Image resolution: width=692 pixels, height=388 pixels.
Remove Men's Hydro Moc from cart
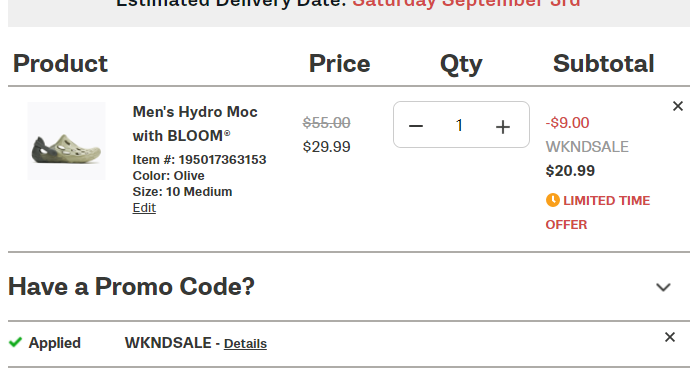[x=677, y=106]
